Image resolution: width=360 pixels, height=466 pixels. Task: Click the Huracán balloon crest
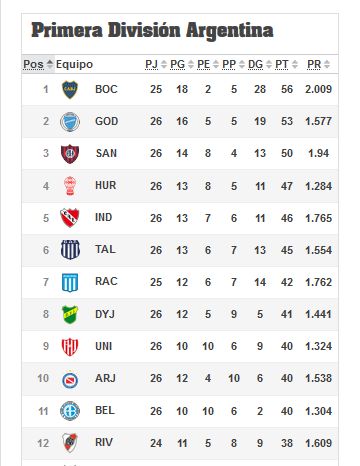pos(70,186)
